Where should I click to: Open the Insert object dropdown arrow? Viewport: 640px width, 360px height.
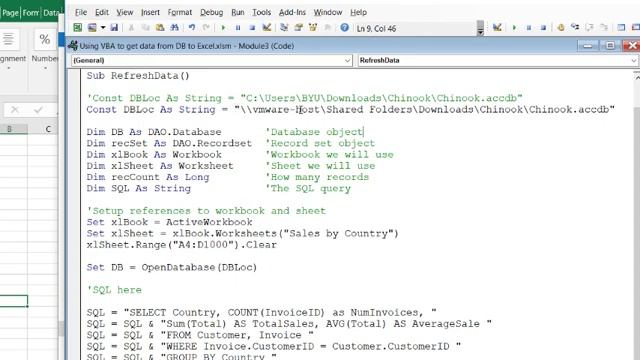(103, 28)
